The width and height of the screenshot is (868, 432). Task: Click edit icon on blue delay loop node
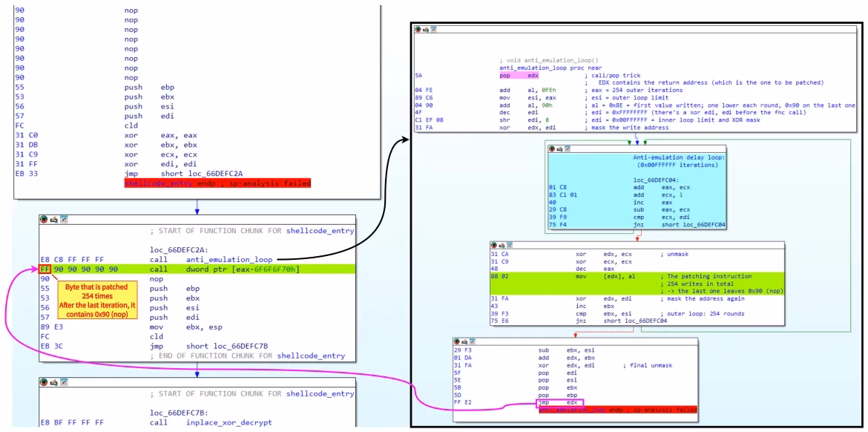[559, 149]
